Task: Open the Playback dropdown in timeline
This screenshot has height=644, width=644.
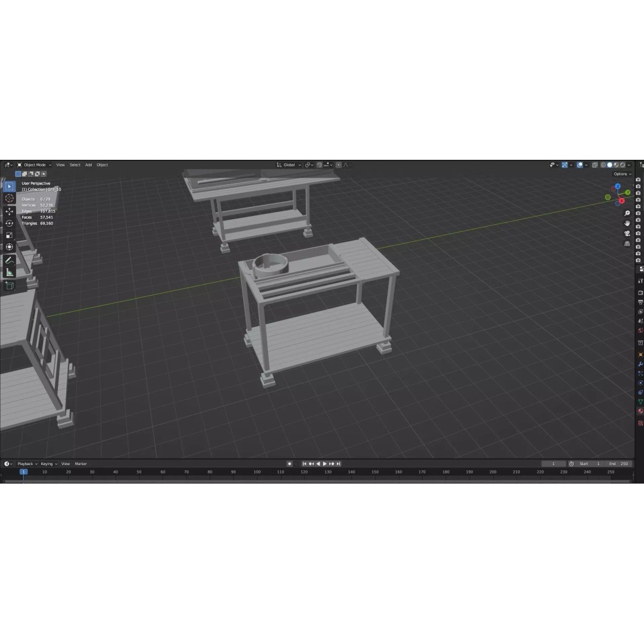Action: coord(27,464)
